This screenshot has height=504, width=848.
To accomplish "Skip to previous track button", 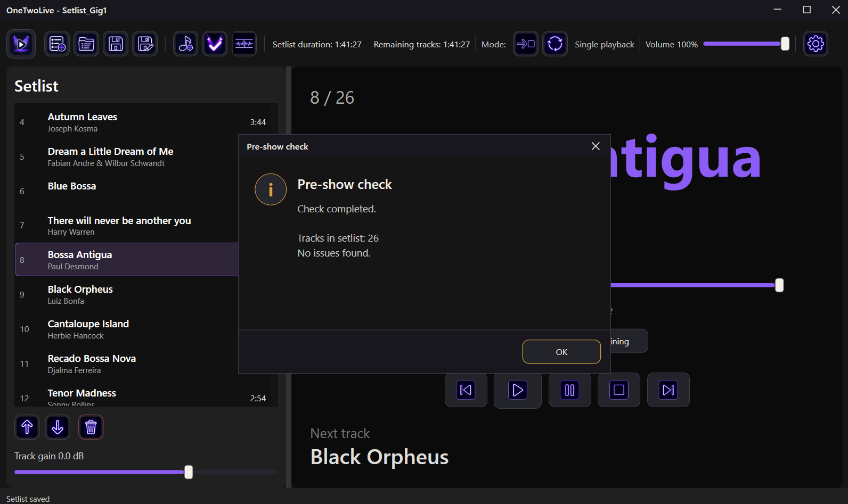I will point(466,390).
